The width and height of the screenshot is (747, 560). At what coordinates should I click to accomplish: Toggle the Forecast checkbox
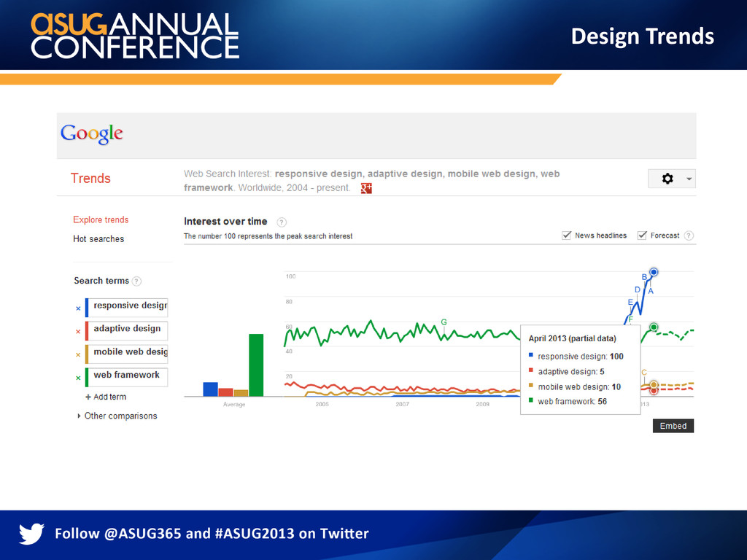642,236
